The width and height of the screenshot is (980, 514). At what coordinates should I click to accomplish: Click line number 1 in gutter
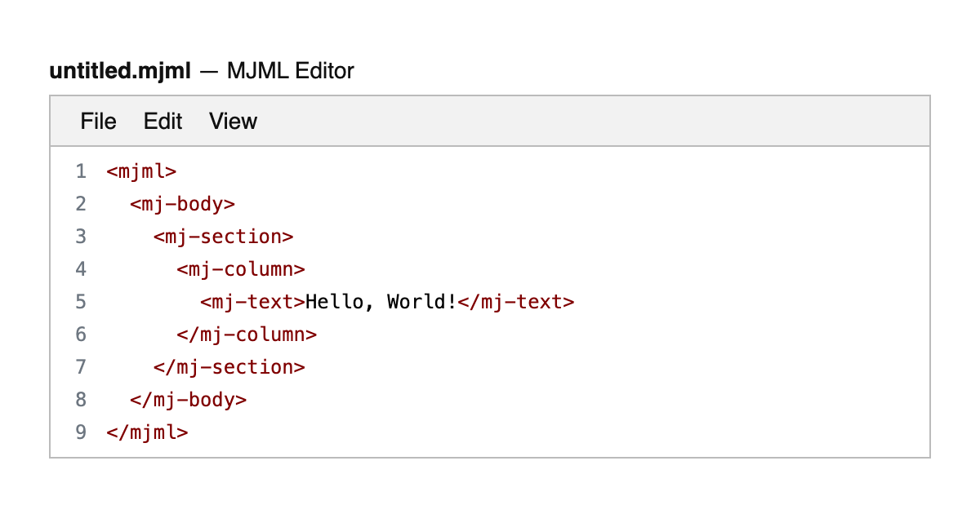click(x=80, y=171)
